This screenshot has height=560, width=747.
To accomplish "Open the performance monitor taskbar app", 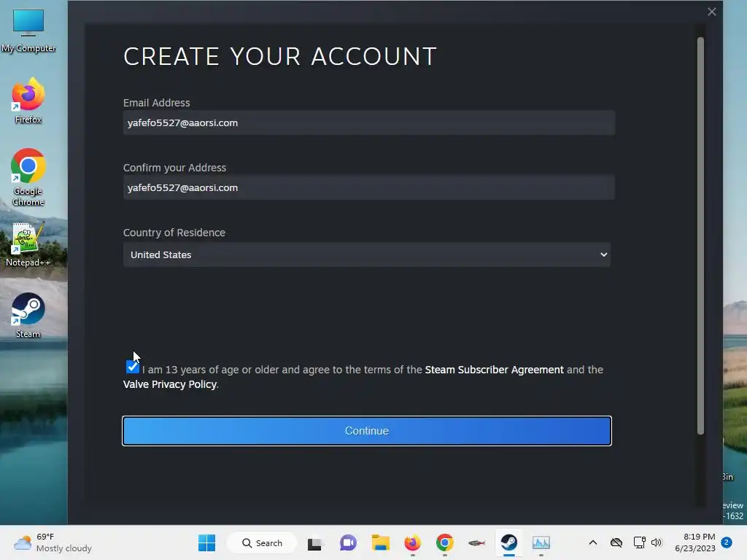I will (541, 542).
